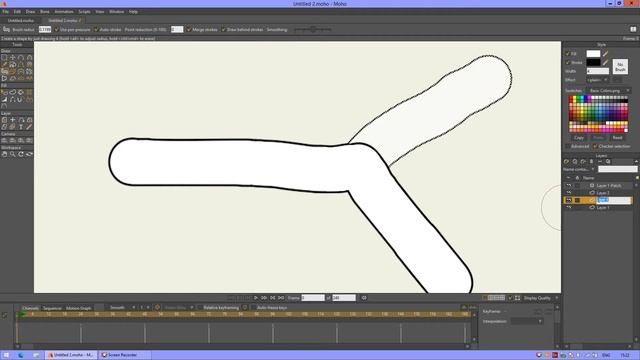Enable the Advanced style checkbox
Image resolution: width=640 pixels, height=360 pixels.
tap(567, 146)
